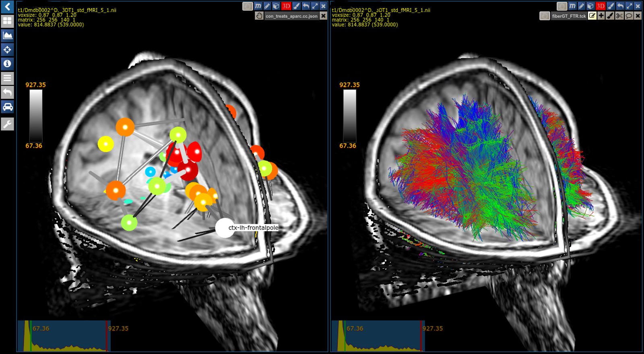This screenshot has height=354, width=644.
Task: Click the speech bubble icon on fiber toolbar
Action: (x=629, y=16)
